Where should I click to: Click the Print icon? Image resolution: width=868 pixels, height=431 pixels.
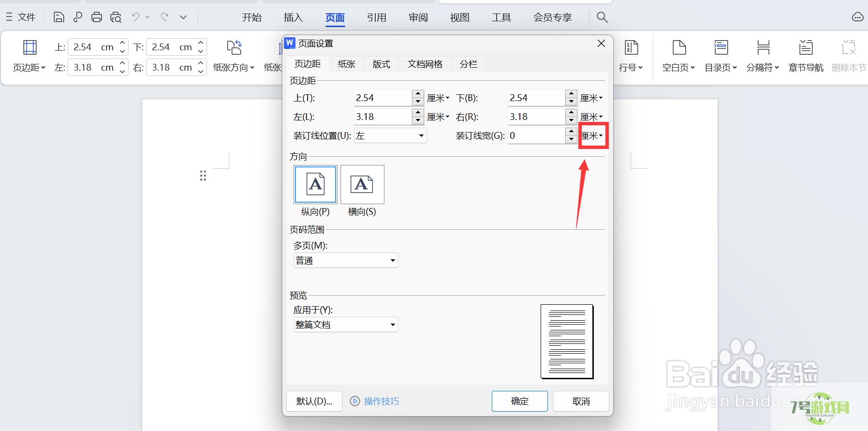97,17
